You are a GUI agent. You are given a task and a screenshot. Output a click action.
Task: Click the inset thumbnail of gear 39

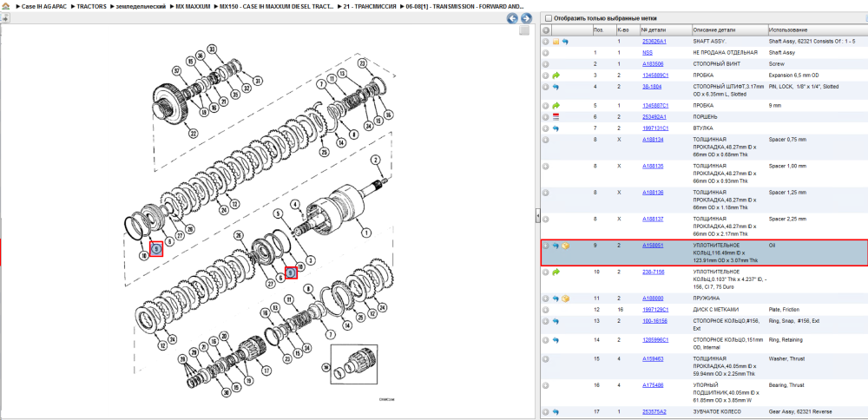pos(353,364)
